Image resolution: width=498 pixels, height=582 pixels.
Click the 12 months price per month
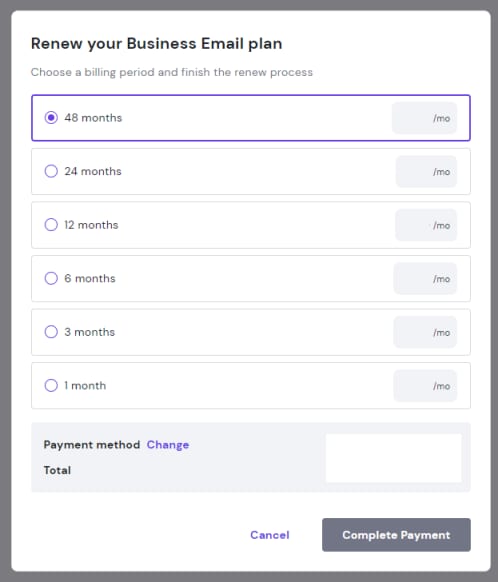click(426, 225)
